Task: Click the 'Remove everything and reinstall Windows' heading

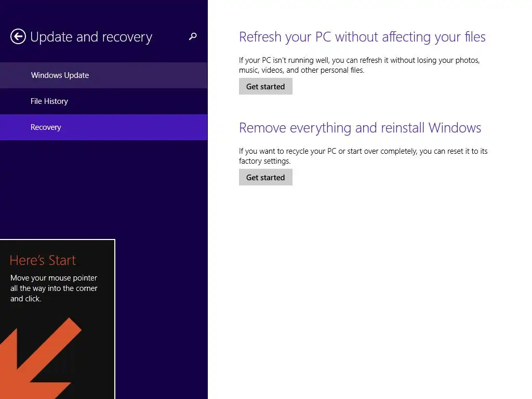Action: point(360,128)
